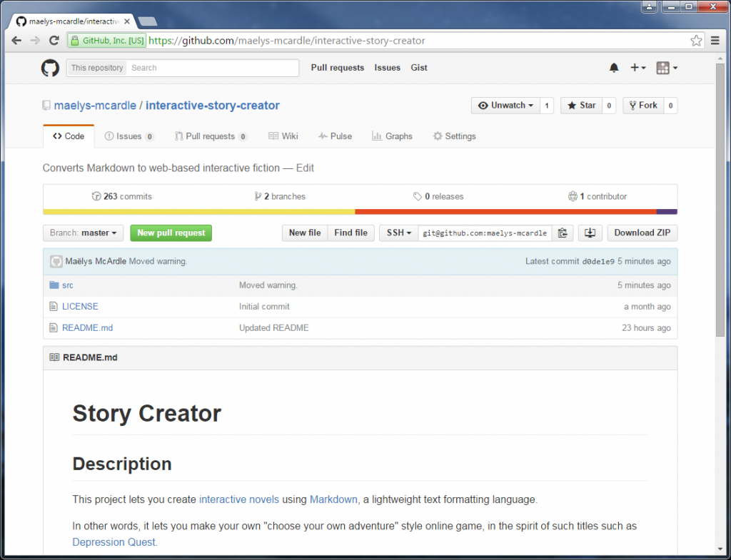
Task: Open the notifications bell icon
Action: tap(614, 68)
